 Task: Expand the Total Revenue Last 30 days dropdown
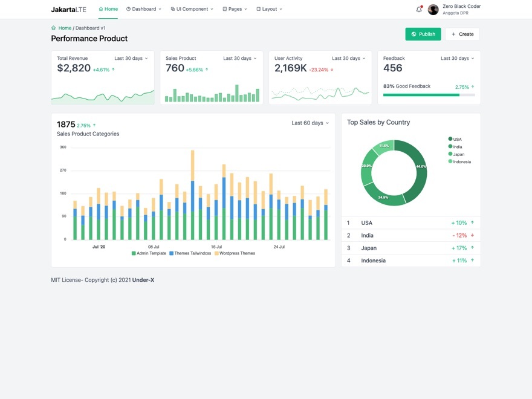pos(131,59)
